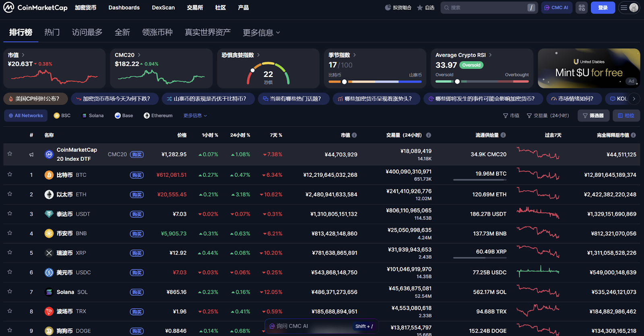The height and width of the screenshot is (336, 644).
Task: Open the Dashboards menu
Action: (x=124, y=8)
